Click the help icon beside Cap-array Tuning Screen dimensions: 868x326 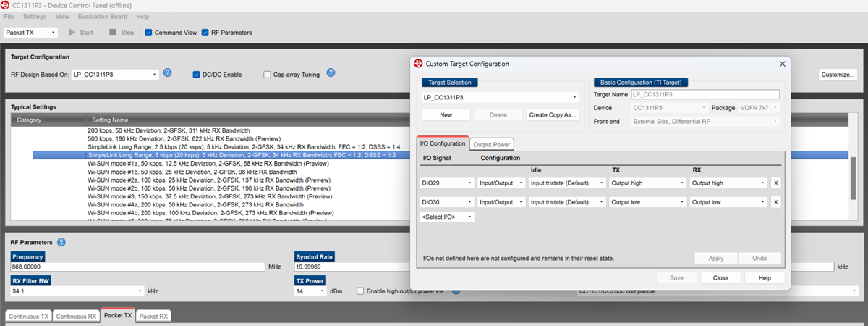331,73
